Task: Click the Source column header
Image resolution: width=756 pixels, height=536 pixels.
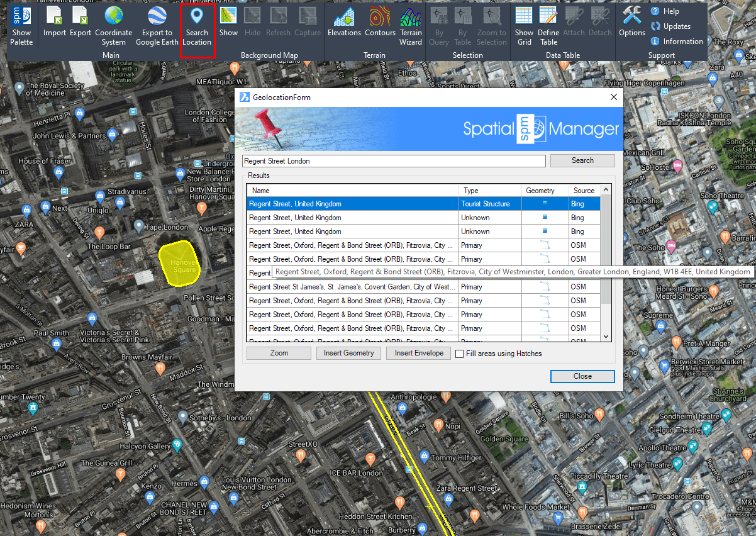Action: point(584,191)
